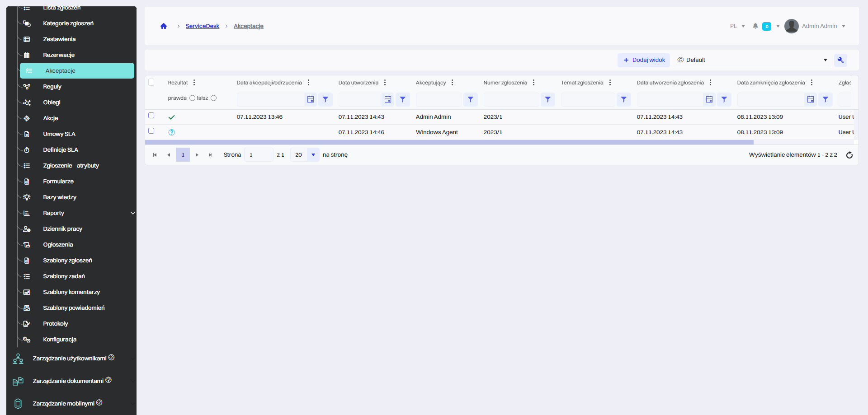Select the 'prawda' radio button

coord(192,98)
